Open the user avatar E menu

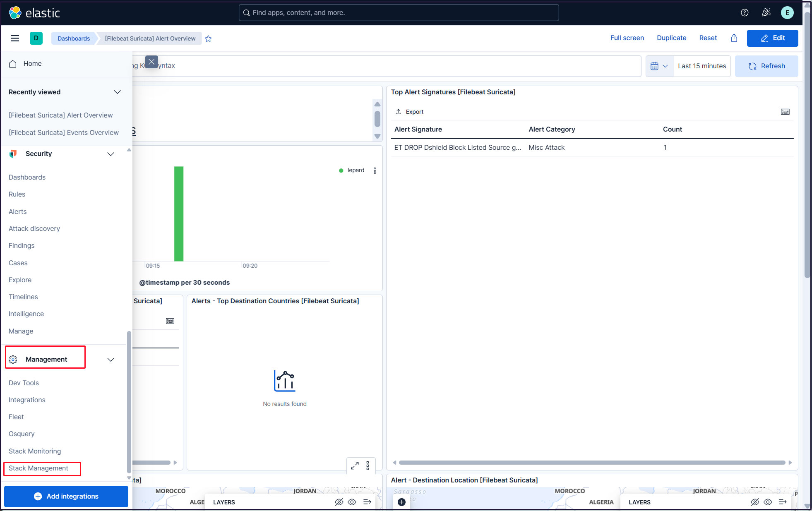(787, 13)
